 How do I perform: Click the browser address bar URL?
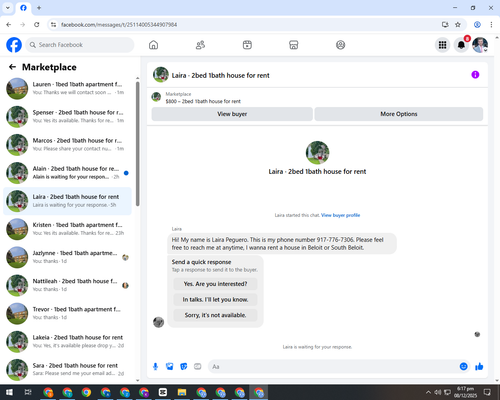pos(119,25)
